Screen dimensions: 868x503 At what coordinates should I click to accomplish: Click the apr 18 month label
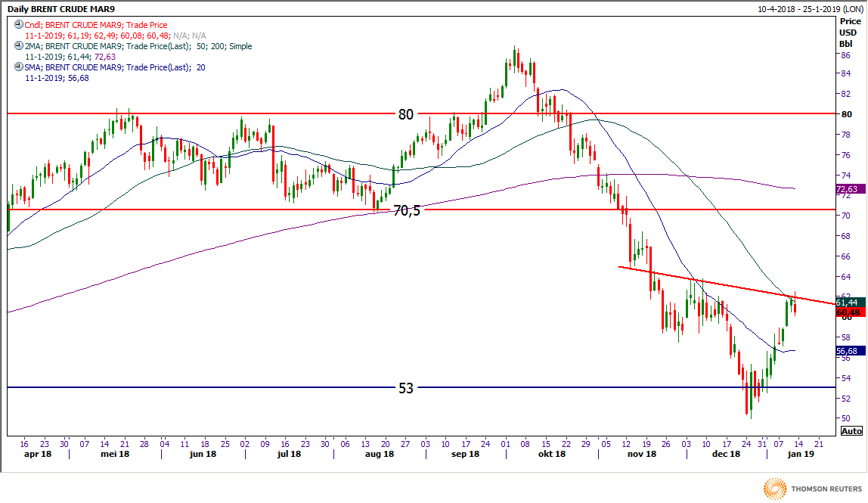click(38, 454)
